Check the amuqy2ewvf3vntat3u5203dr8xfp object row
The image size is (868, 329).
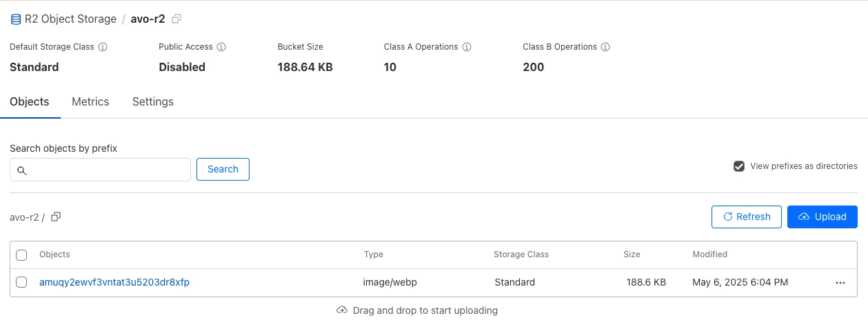[x=21, y=282]
